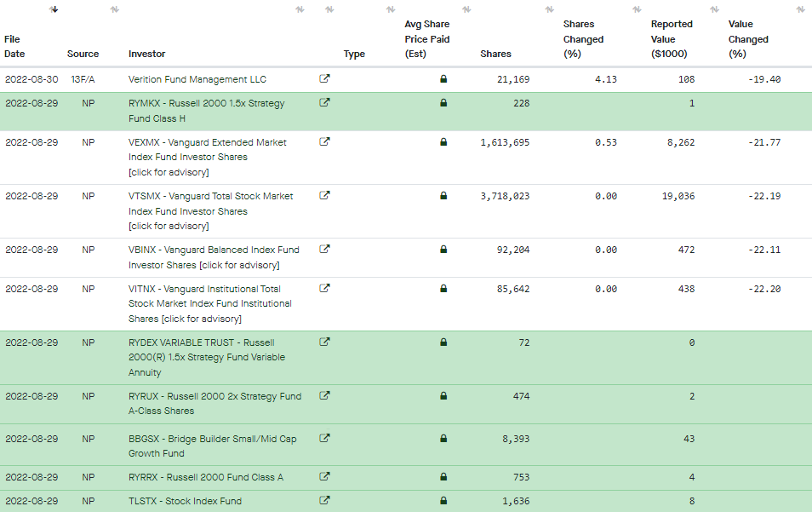Click lock icon in VBINX row
The height and width of the screenshot is (512, 812).
pos(443,250)
